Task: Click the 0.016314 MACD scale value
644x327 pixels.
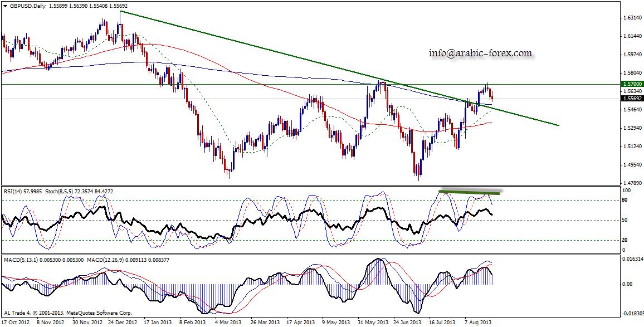Action: 632,260
